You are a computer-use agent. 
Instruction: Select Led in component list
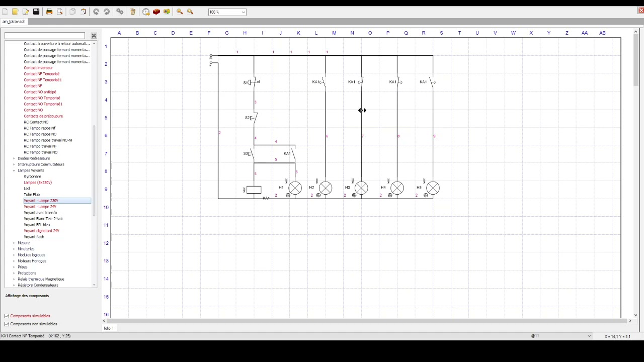point(27,189)
